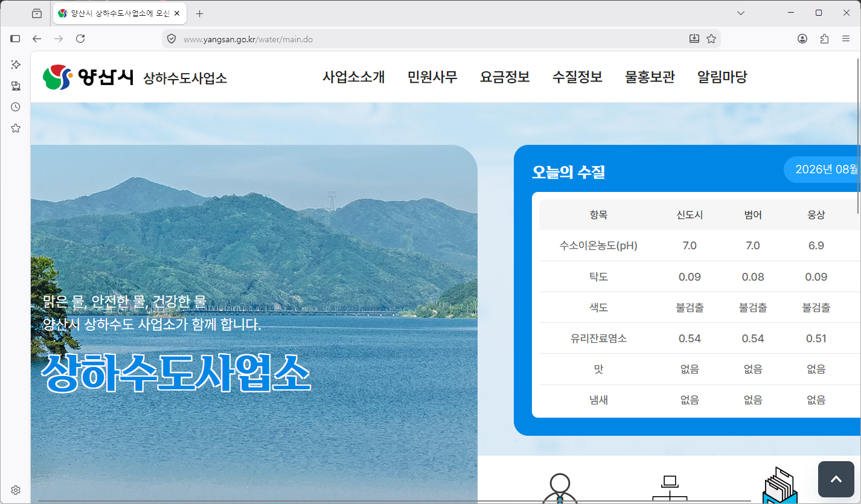Open sidebar settings gear icon

[16, 490]
